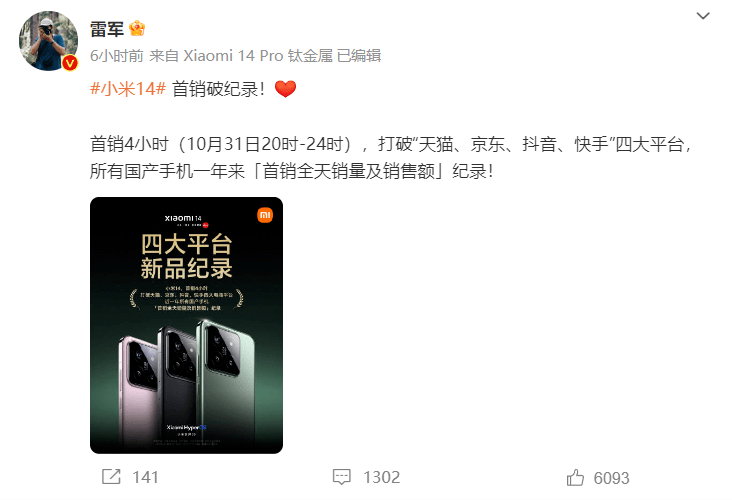Click the like count 6093
732x500 pixels.
611,478
